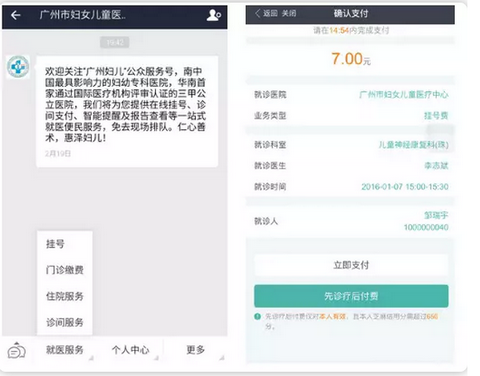Select 住院服务 from the popup menu
This screenshot has width=480, height=376.
(65, 296)
